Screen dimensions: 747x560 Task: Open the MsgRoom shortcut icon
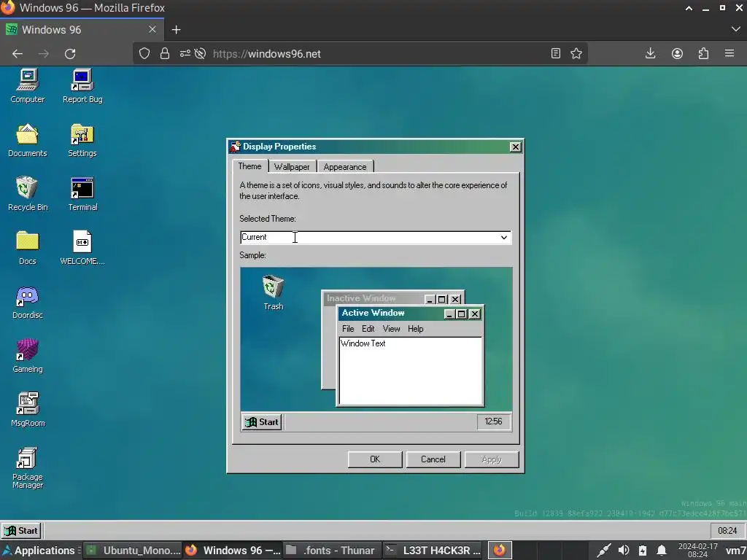28,410
